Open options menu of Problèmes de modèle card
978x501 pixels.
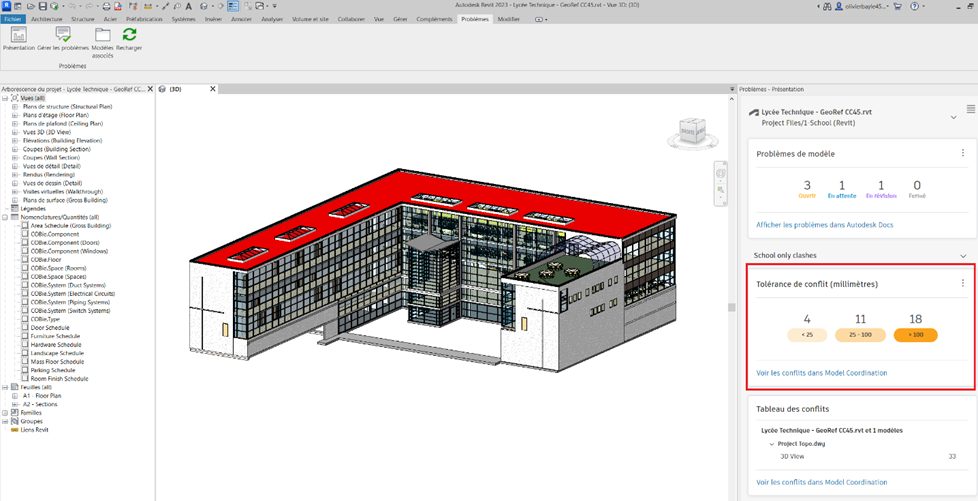963,152
